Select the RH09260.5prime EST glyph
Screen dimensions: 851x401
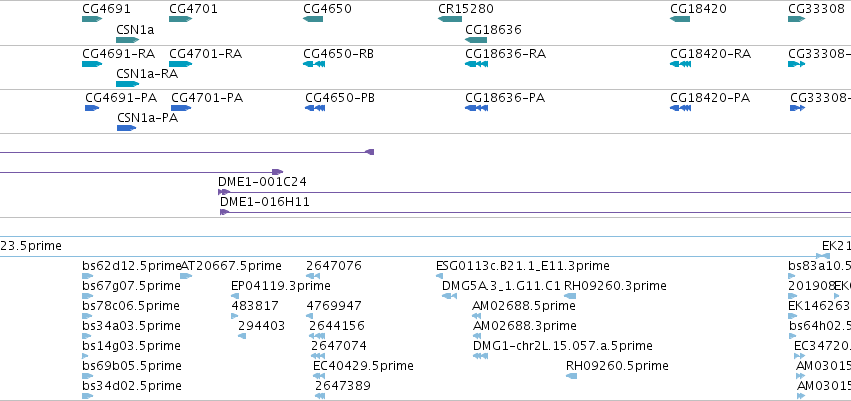click(571, 375)
